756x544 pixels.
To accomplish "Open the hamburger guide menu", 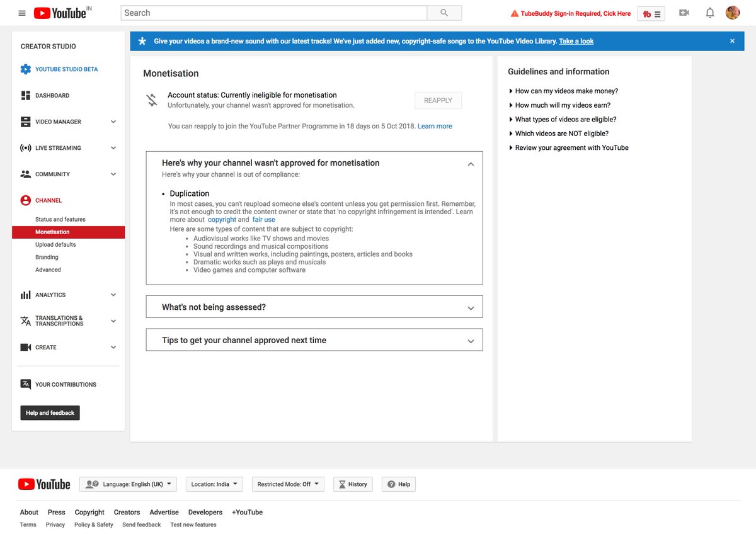I will [22, 13].
